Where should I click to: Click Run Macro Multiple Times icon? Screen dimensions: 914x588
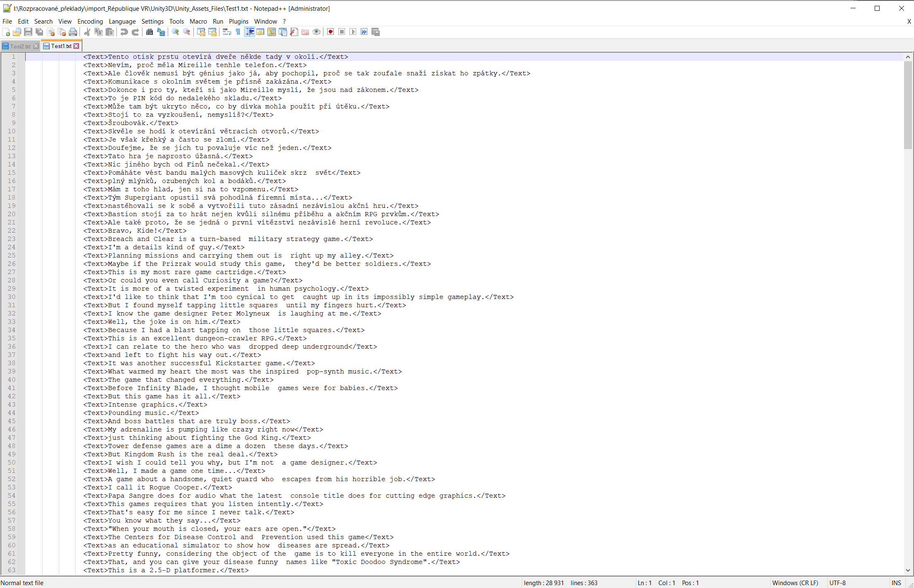point(364,32)
